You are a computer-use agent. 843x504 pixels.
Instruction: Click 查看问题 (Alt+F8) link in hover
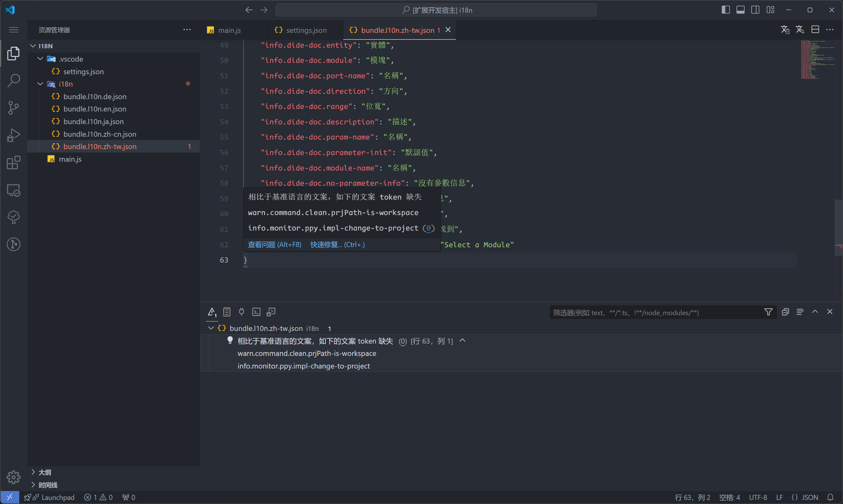274,244
